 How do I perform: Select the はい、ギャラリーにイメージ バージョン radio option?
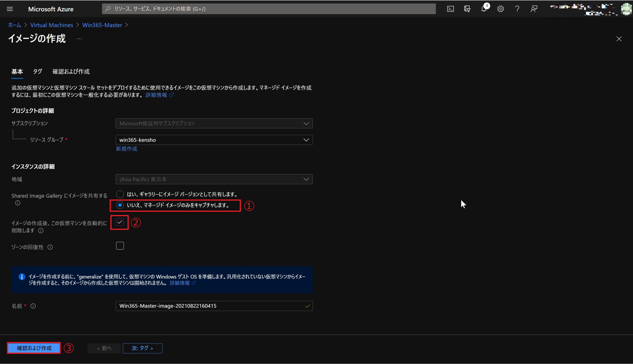[x=120, y=194]
